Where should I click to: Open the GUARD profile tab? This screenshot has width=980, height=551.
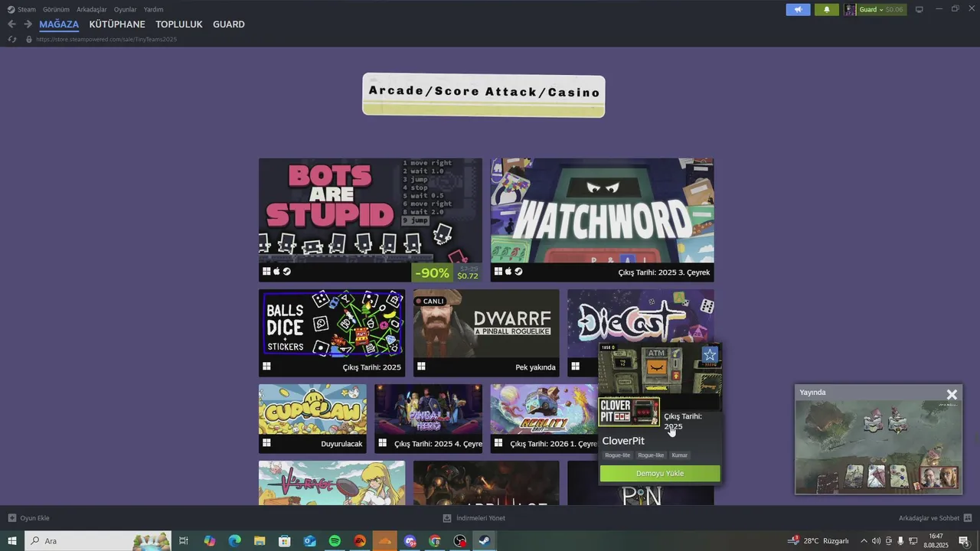click(x=229, y=24)
